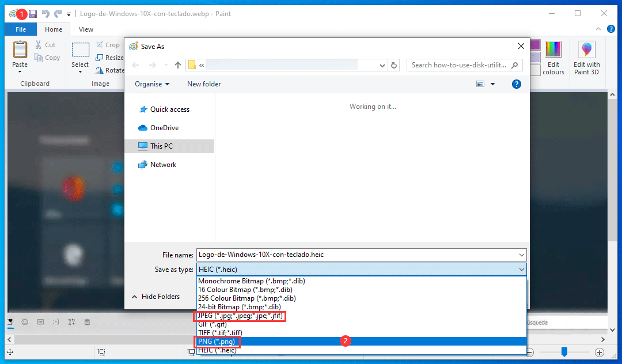This screenshot has width=622, height=364.
Task: Open help in the Save As dialog
Action: 516,84
